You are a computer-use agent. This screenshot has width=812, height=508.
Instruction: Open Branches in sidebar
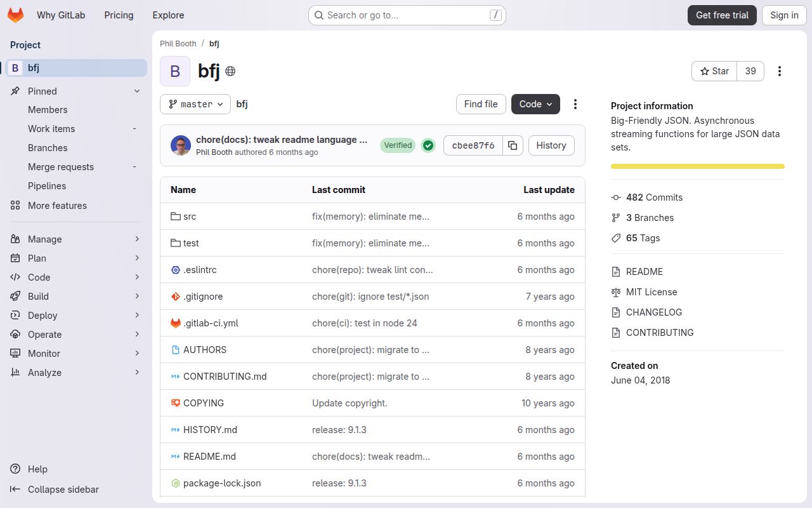(x=76, y=148)
